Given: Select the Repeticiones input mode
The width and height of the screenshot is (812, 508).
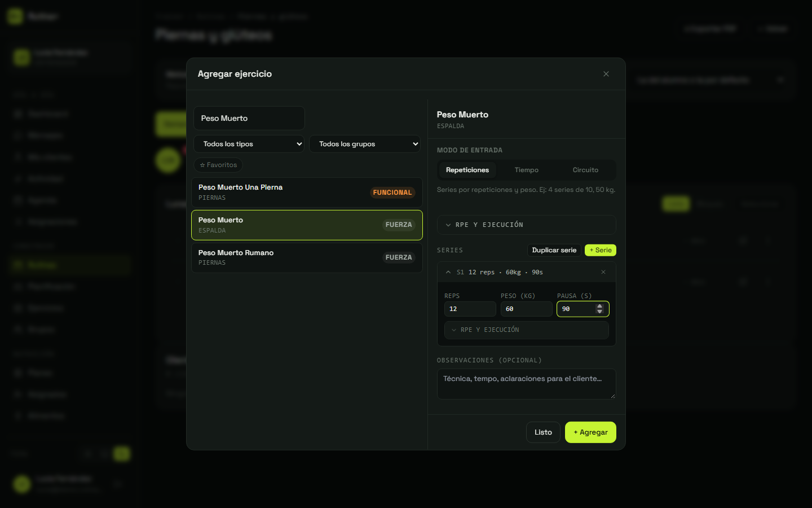Looking at the screenshot, I should pyautogui.click(x=467, y=170).
